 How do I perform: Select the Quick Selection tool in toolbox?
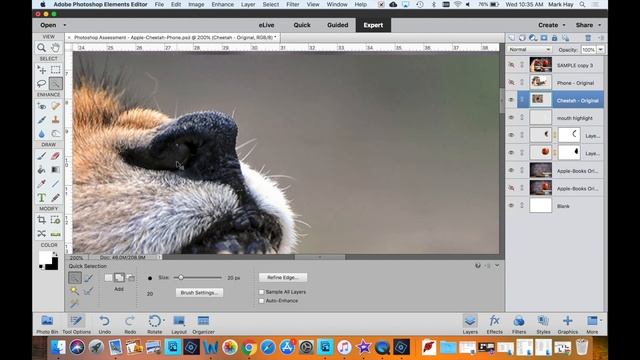pos(56,84)
